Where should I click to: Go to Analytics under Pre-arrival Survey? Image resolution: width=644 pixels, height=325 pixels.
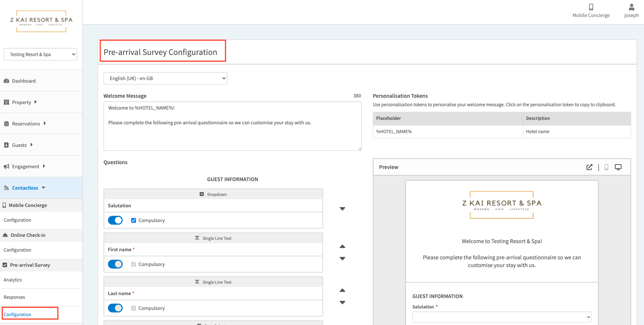click(13, 280)
